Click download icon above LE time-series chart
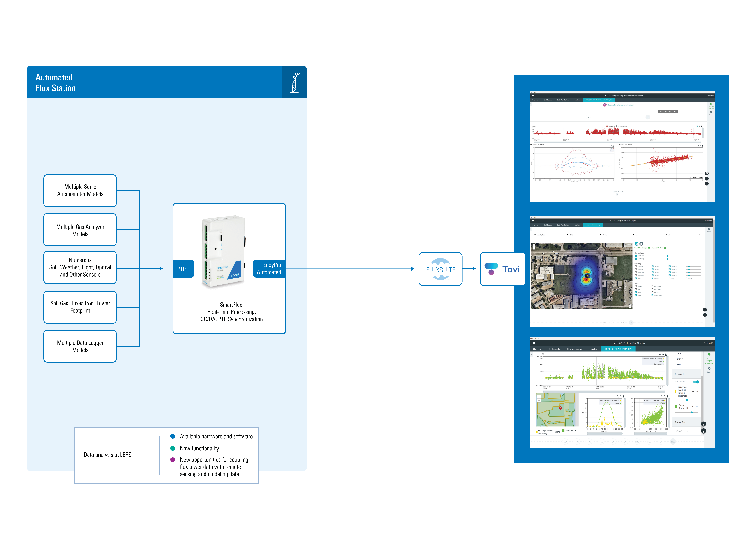 point(666,354)
